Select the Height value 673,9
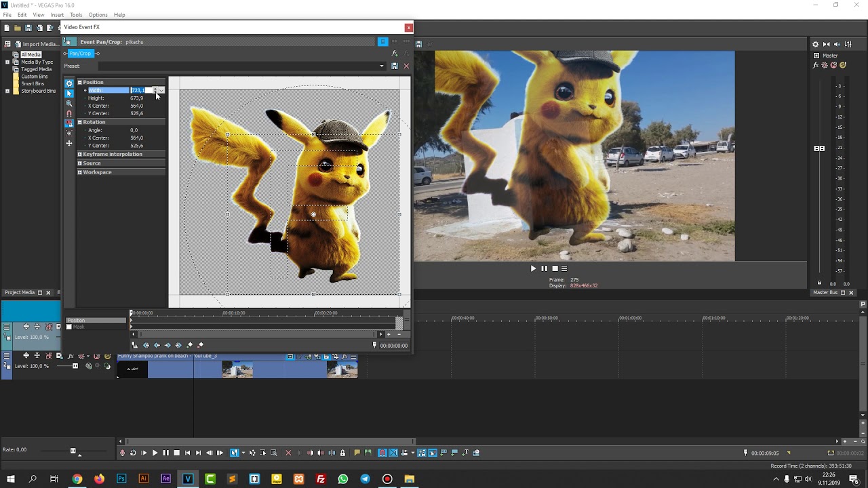The height and width of the screenshot is (488, 868). [137, 98]
